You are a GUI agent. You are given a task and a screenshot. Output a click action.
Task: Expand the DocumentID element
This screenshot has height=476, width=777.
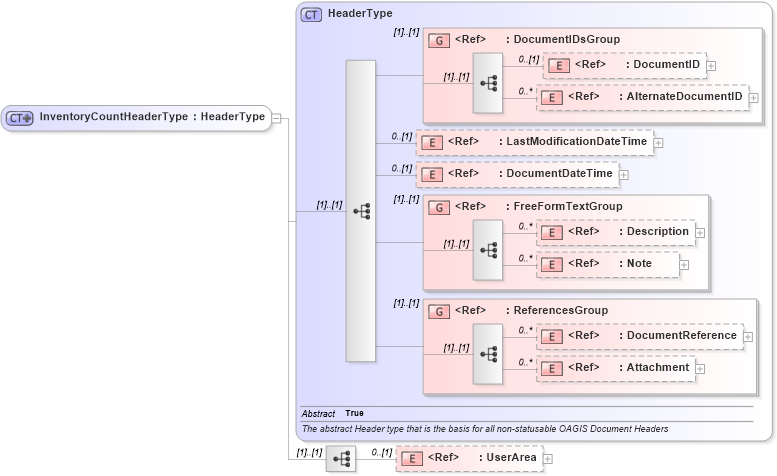(x=711, y=65)
